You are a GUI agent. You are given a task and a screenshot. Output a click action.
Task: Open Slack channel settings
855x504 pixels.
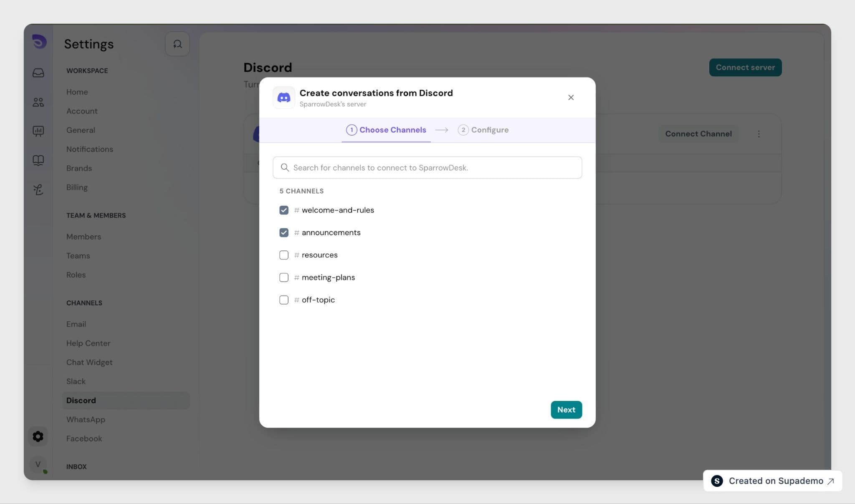tap(76, 381)
